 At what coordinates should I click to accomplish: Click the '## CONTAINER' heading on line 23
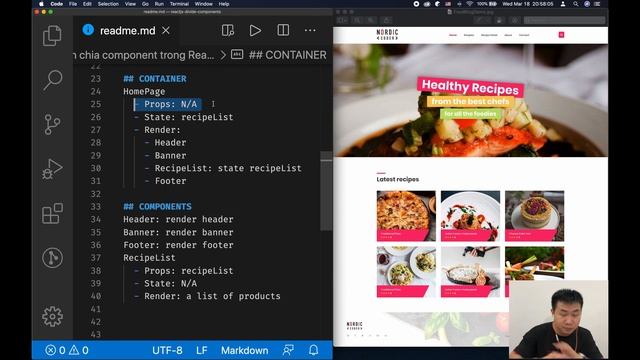[155, 79]
